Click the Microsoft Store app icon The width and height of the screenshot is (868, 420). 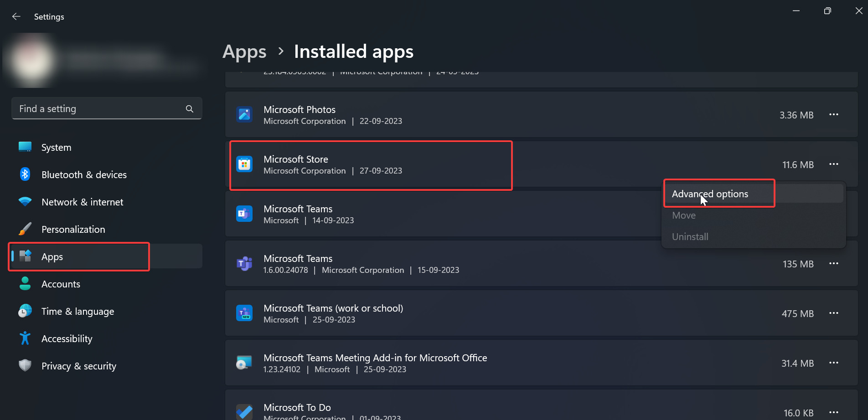pyautogui.click(x=244, y=164)
